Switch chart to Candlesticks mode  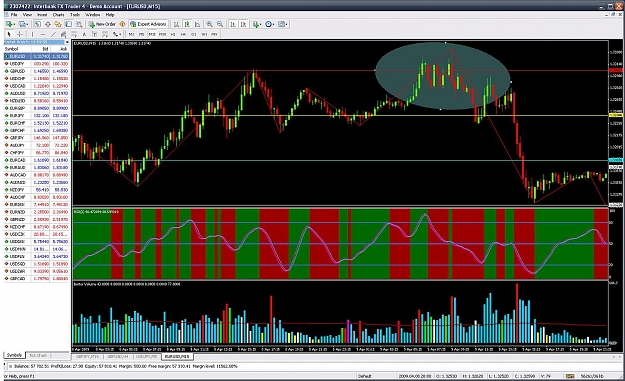pyautogui.click(x=187, y=24)
